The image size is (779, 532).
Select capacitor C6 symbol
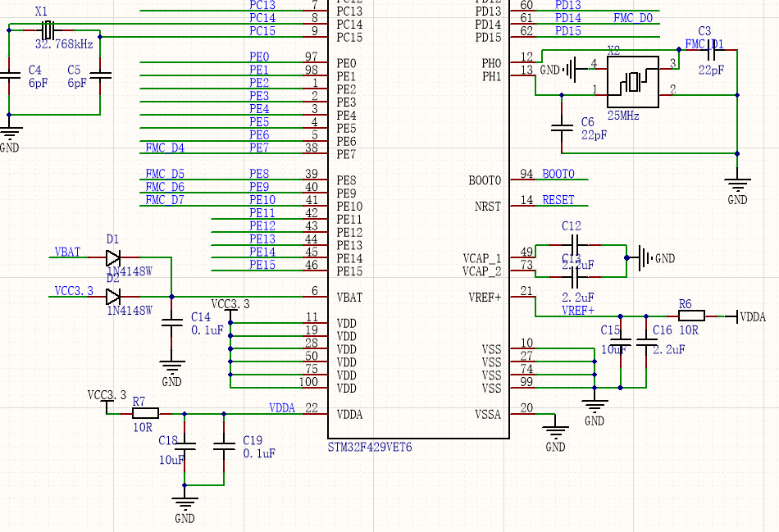562,127
